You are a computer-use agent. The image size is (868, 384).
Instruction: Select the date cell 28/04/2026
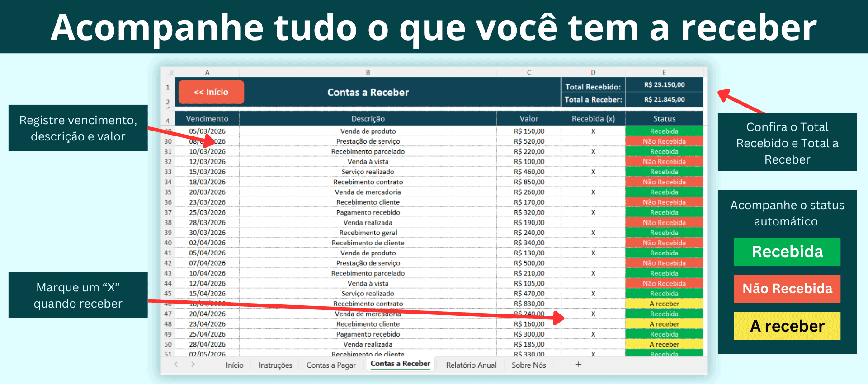[x=207, y=344]
